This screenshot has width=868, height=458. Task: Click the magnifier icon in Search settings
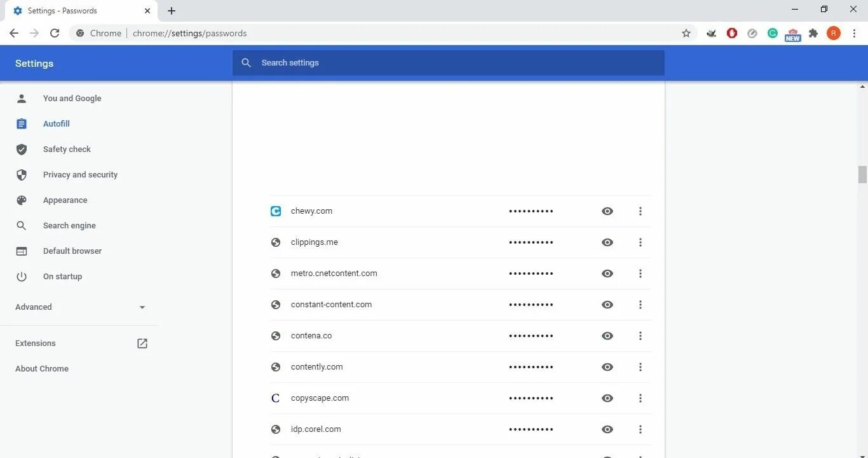pos(247,63)
